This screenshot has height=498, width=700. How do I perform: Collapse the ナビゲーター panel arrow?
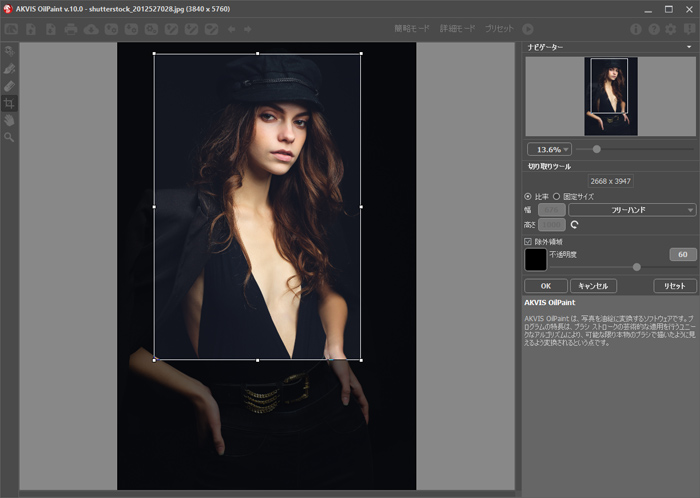[x=689, y=47]
